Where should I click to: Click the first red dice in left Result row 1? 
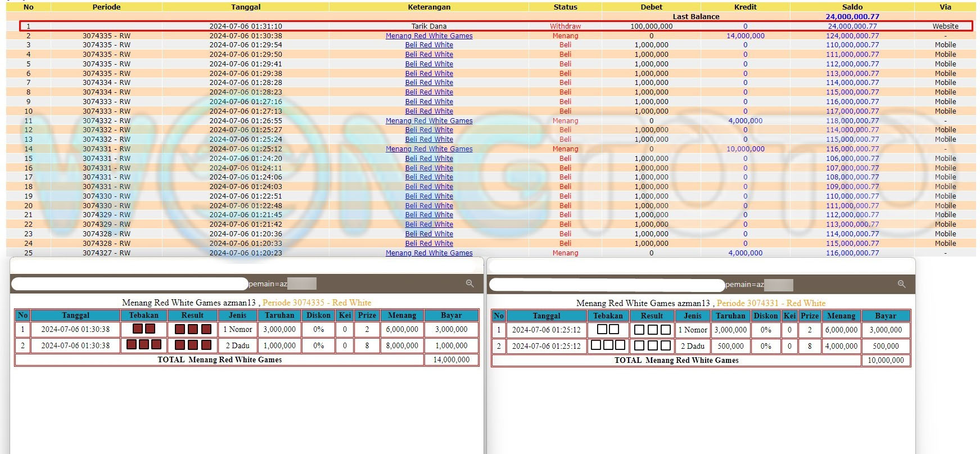pos(180,329)
